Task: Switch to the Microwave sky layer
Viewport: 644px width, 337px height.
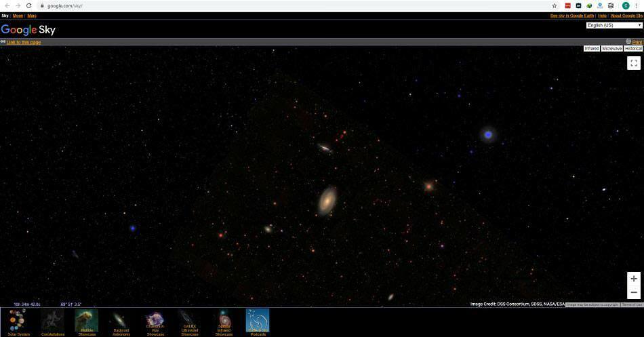Action: point(611,49)
